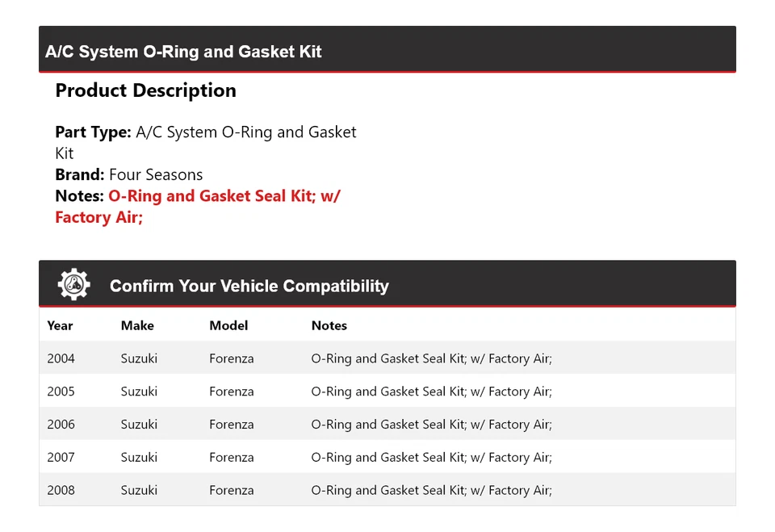This screenshot has height=532, width=775.
Task: Select the 2006 year cell
Action: [x=61, y=425]
